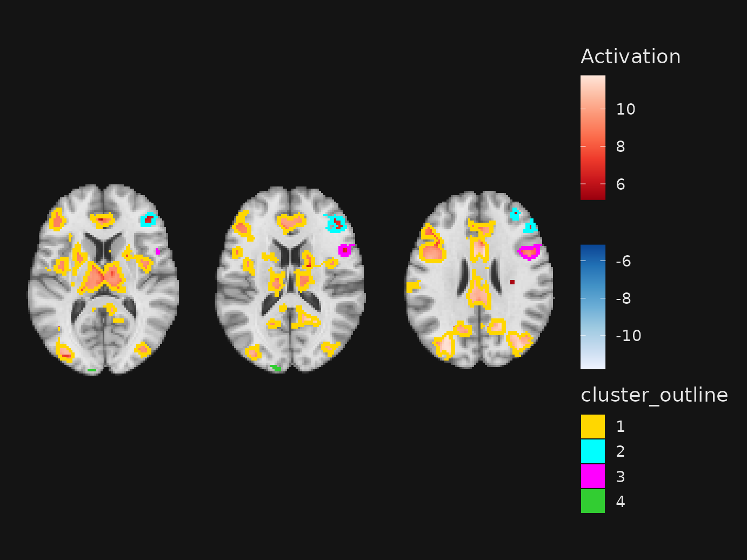Click the -10 tick label on blue colorbar
Image resolution: width=747 pixels, height=560 pixels.
coord(628,336)
